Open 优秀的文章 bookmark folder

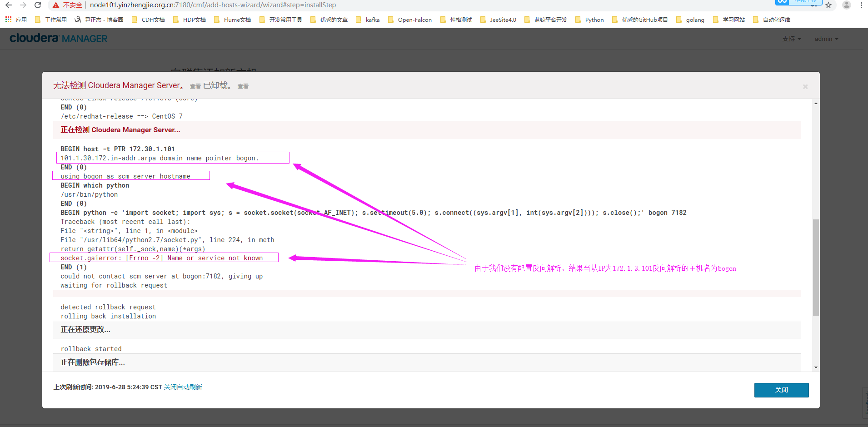[329, 20]
